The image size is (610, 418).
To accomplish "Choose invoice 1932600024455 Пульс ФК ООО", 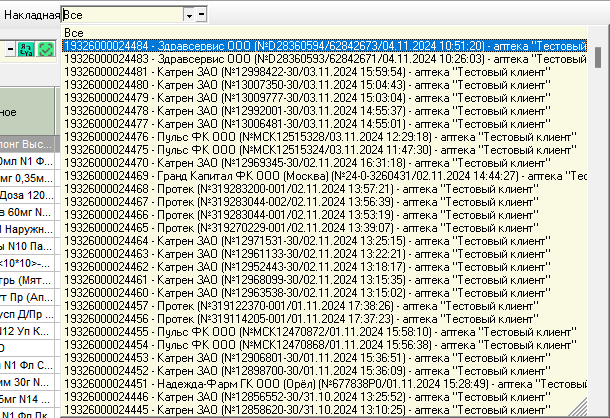I will click(324, 332).
